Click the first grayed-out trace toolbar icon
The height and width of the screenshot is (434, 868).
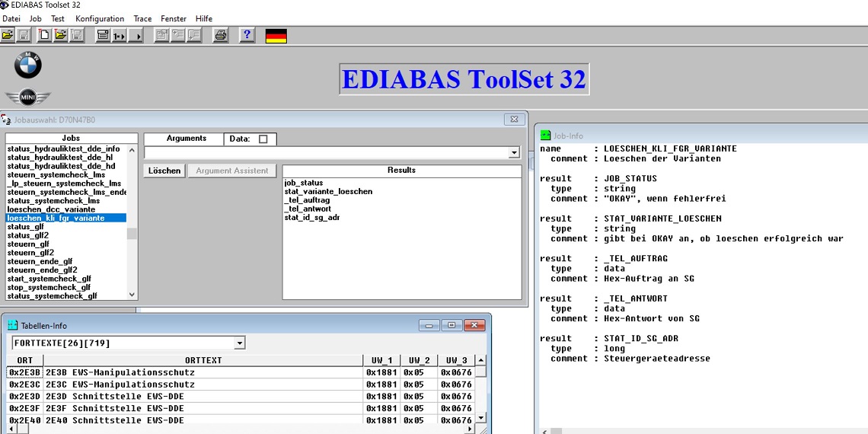pos(161,36)
